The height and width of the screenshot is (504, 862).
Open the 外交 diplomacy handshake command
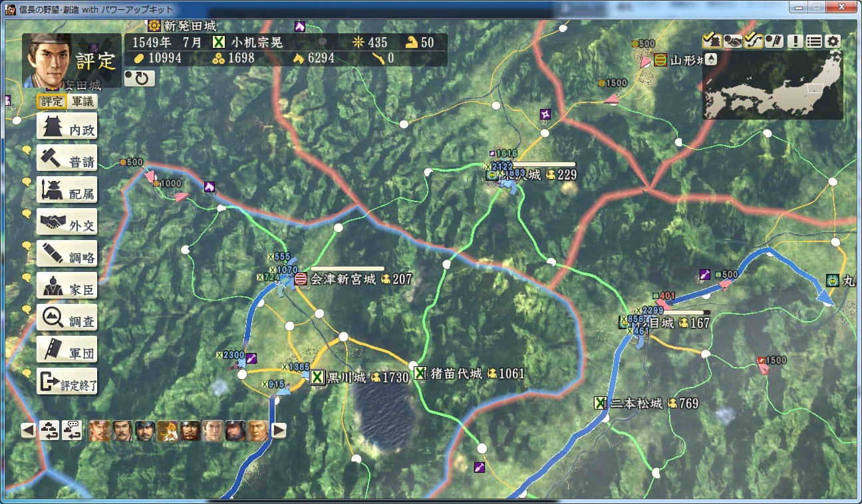[x=67, y=223]
